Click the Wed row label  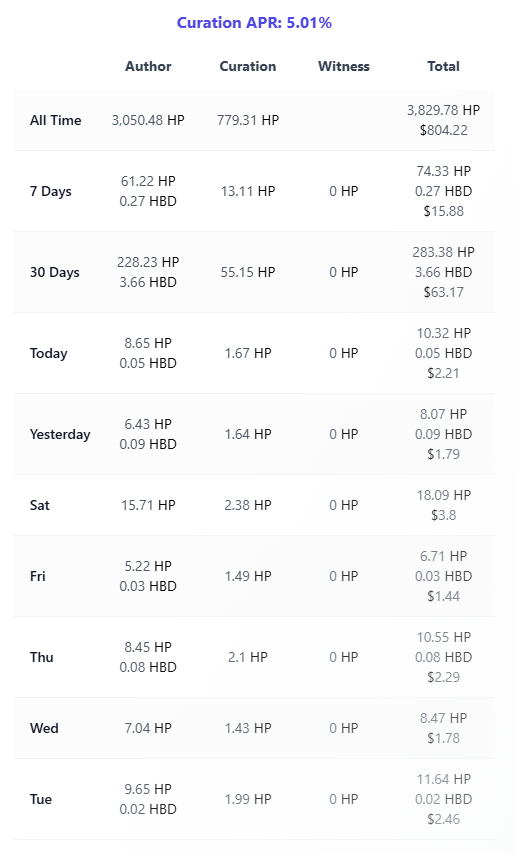(x=44, y=728)
